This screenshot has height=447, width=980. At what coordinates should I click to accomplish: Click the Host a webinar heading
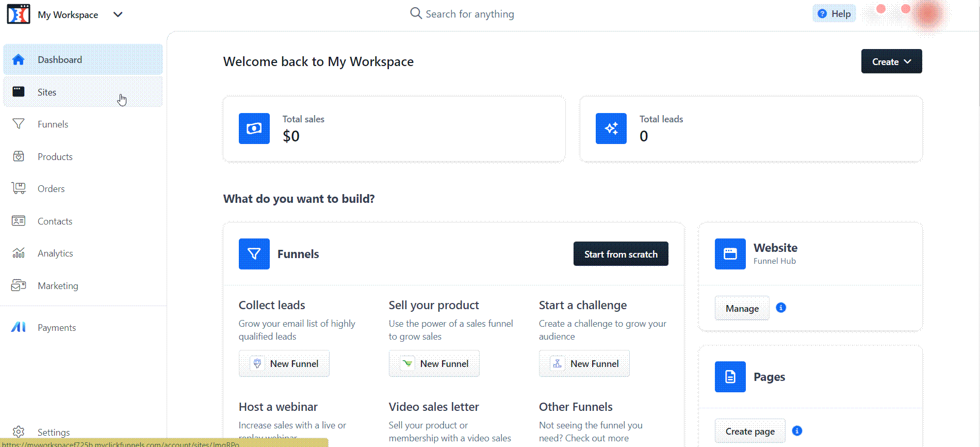tap(278, 407)
